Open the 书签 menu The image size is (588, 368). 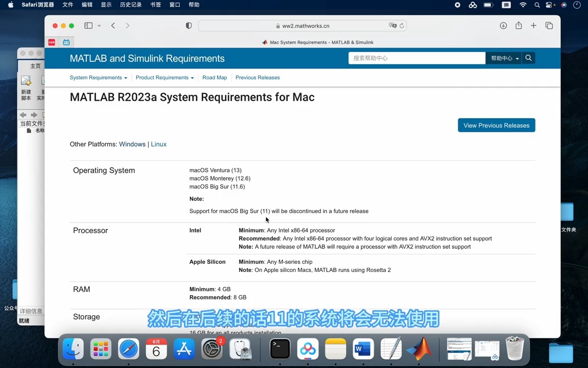[x=155, y=5]
